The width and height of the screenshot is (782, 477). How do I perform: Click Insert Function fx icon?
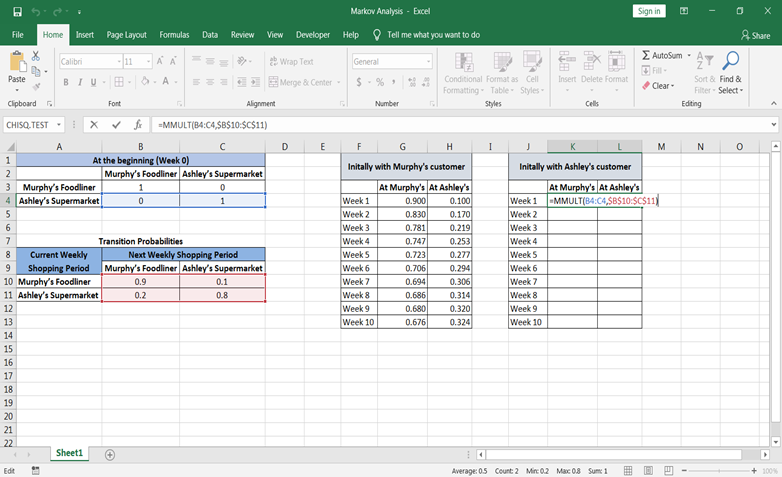(138, 125)
